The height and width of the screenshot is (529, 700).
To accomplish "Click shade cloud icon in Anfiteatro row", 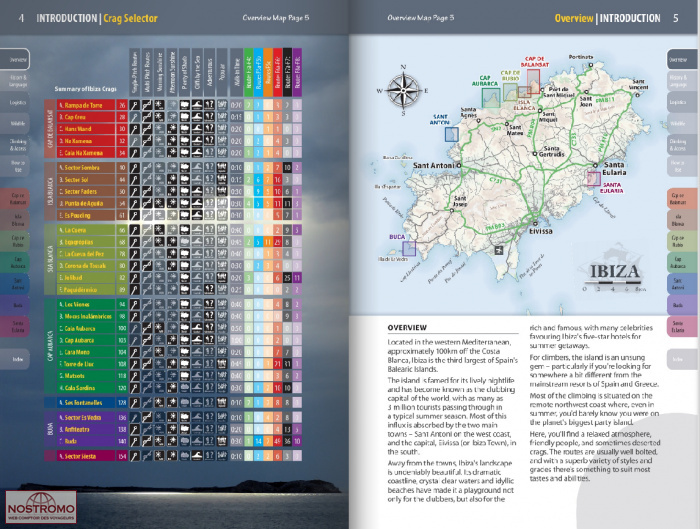I will 184,429.
